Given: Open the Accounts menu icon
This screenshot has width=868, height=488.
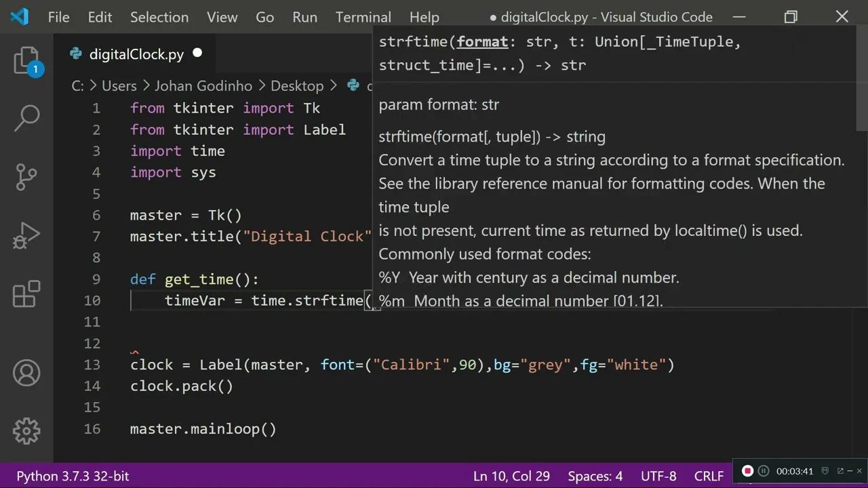Looking at the screenshot, I should pos(27,373).
